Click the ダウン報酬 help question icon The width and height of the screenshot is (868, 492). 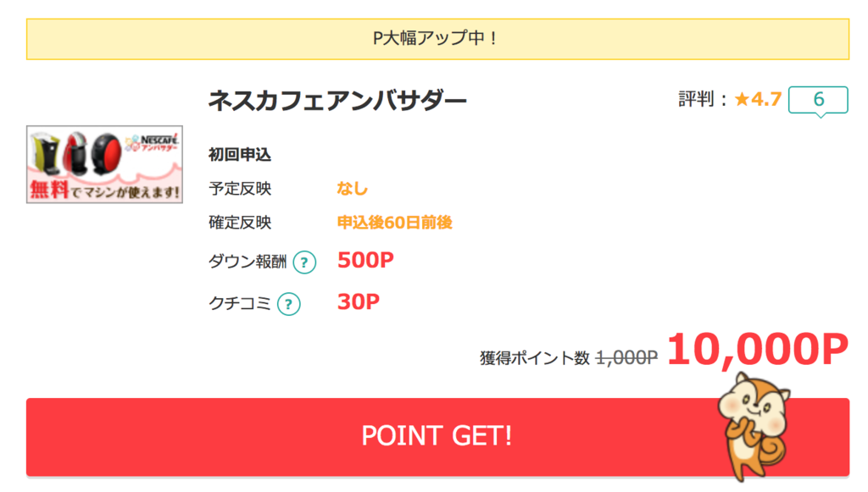[304, 262]
